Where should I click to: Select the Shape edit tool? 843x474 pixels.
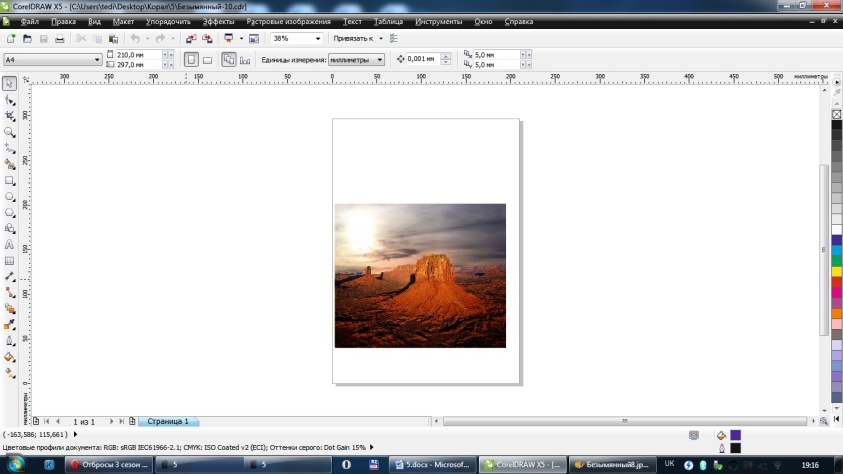point(9,100)
